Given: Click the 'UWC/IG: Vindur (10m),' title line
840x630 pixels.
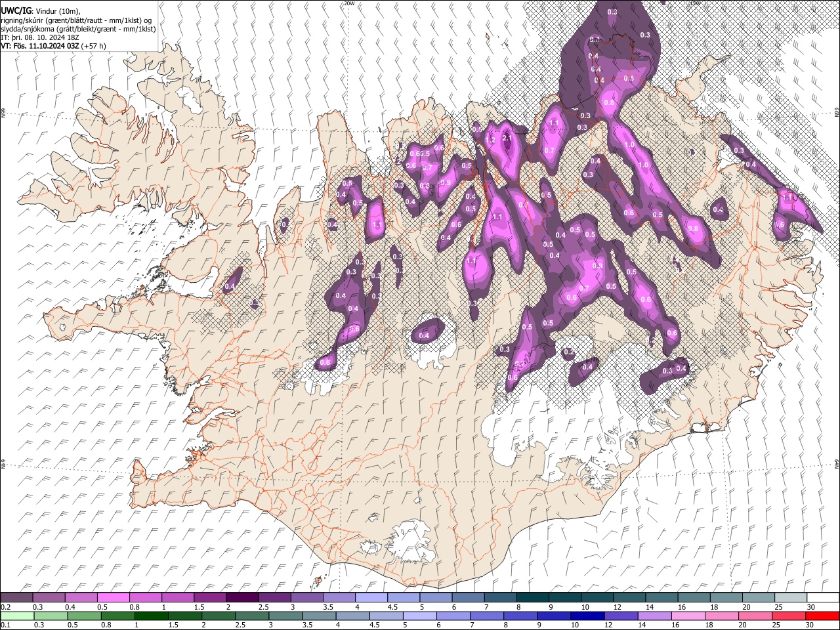Looking at the screenshot, I should point(40,11).
